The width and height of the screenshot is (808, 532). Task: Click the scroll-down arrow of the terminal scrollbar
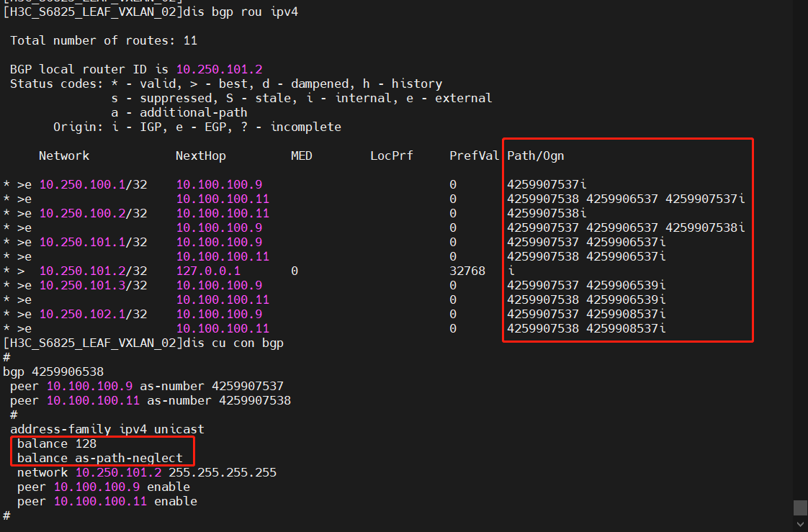[x=800, y=525]
